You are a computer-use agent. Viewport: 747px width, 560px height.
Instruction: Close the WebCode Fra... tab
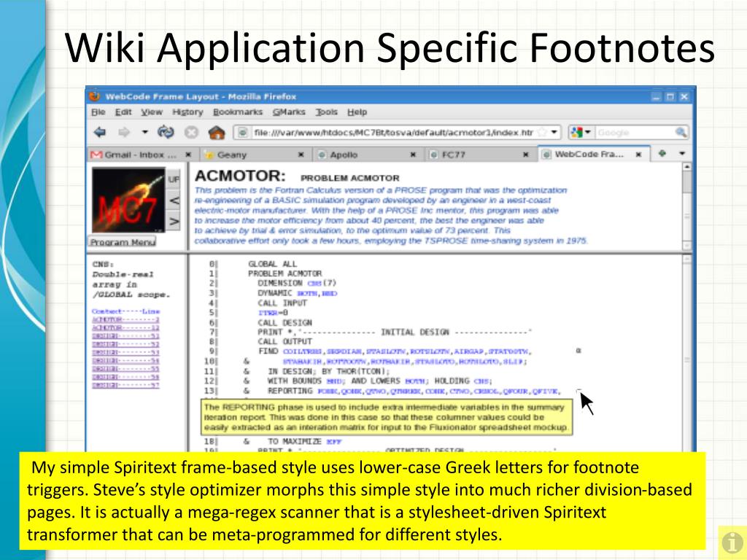(x=639, y=155)
